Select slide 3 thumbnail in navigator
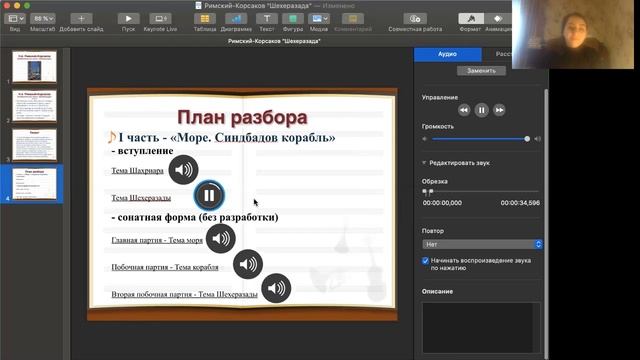 [x=34, y=145]
